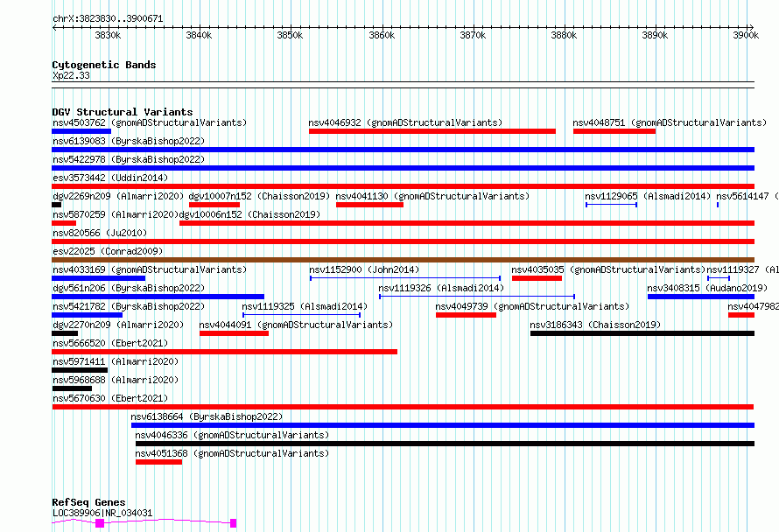Select the dgv10007n152 Chaisson2019 label
This screenshot has height=532, width=779.
coord(259,196)
